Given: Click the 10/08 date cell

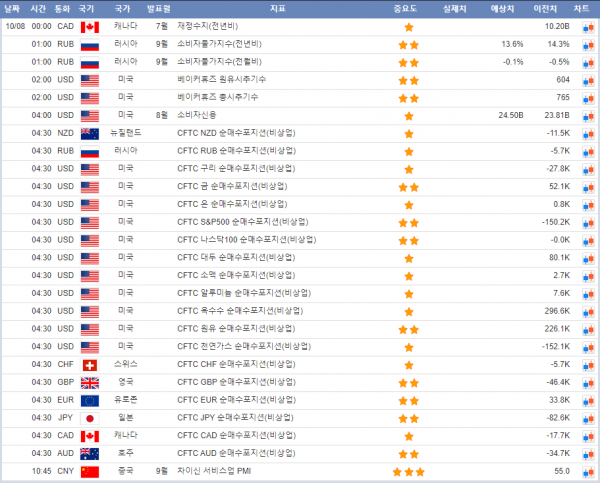Looking at the screenshot, I should click(x=13, y=26).
